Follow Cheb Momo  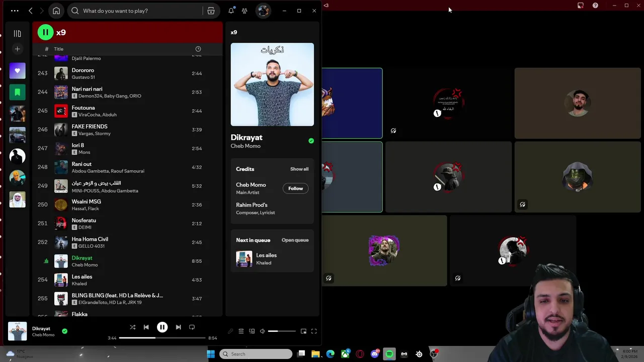pyautogui.click(x=295, y=189)
